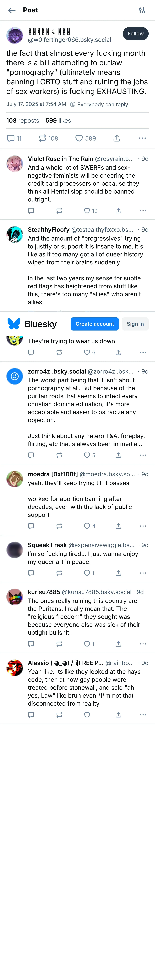Viewport: 155px width, 980px height.
Task: Share the main post
Action: pos(117,138)
